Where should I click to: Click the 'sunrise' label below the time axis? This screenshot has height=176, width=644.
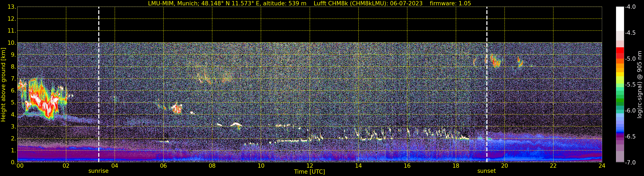[x=98, y=171]
